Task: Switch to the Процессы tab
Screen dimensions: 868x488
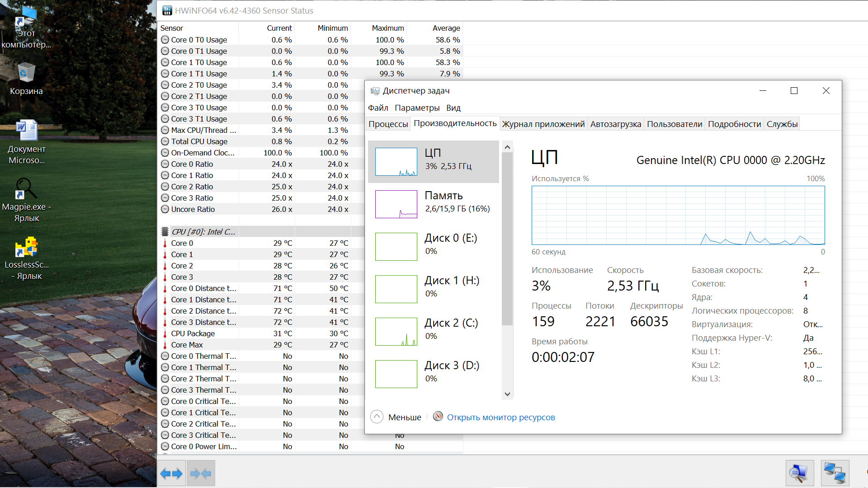Action: click(x=388, y=124)
